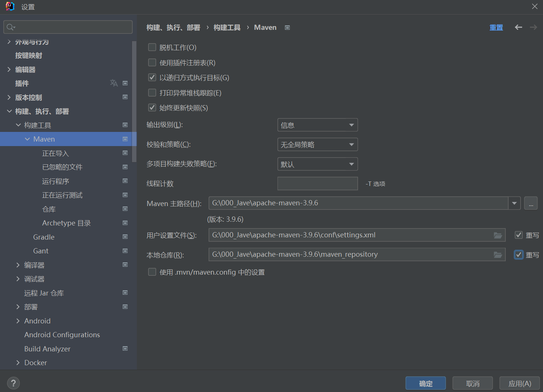Click project icon next to Maven breadcrumb
The image size is (543, 392).
tap(287, 28)
